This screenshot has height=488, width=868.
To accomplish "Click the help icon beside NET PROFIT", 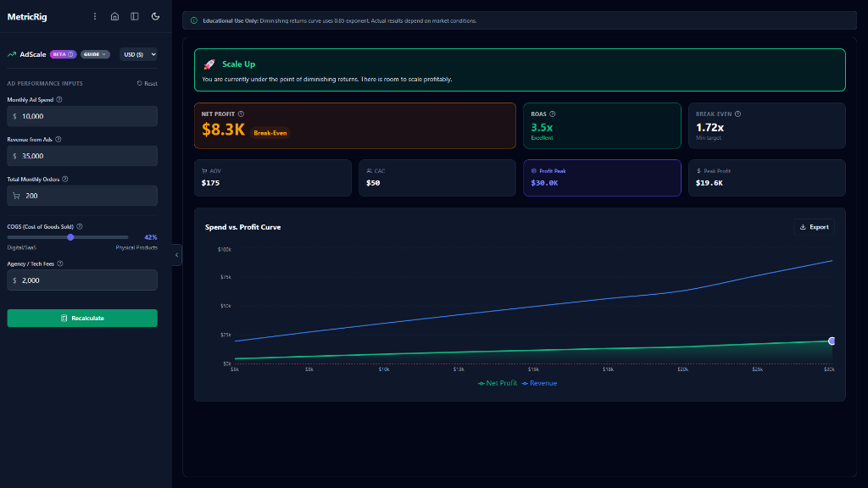I will [241, 114].
